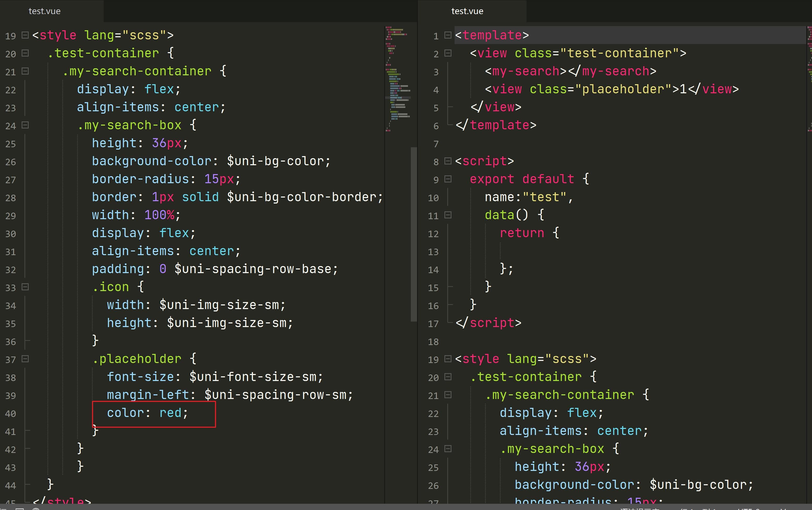This screenshot has width=812, height=510.
Task: Fold .my-search-container at line 21 in right editor
Action: pos(448,395)
